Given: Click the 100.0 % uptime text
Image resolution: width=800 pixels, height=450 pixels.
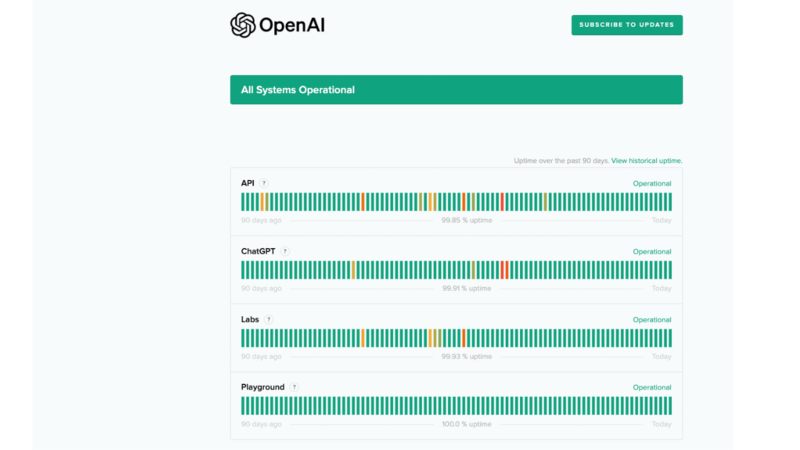Looking at the screenshot, I should (467, 424).
